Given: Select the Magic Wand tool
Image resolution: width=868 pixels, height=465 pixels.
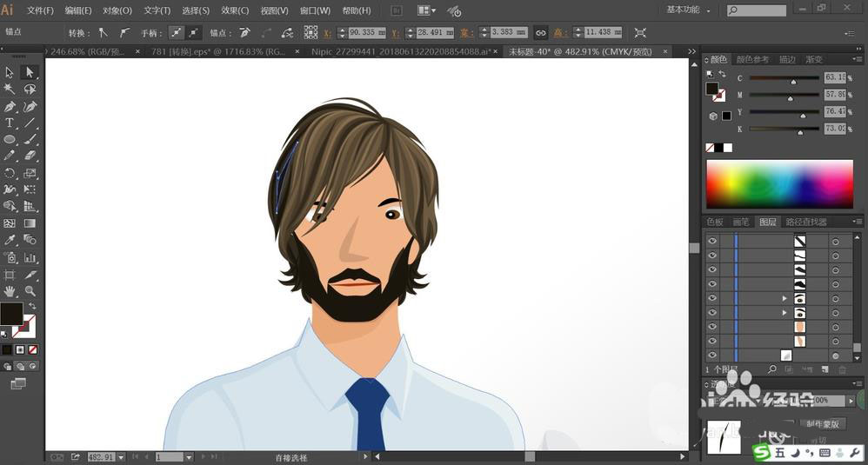Looking at the screenshot, I should [x=10, y=89].
